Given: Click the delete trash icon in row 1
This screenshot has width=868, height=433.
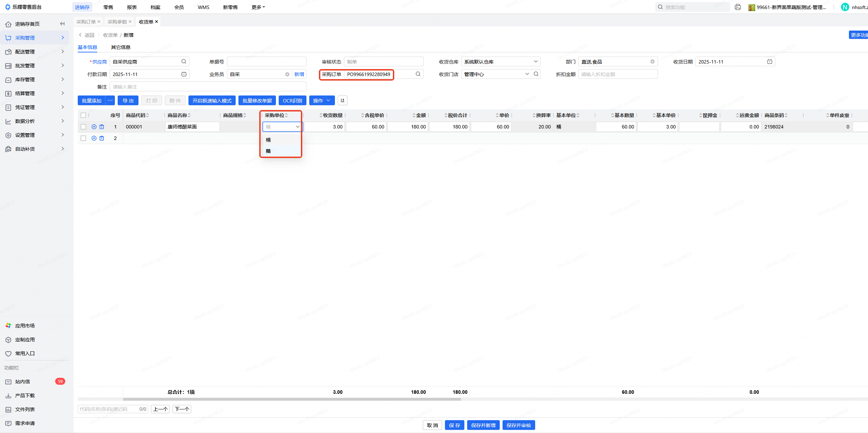Looking at the screenshot, I should pos(102,127).
